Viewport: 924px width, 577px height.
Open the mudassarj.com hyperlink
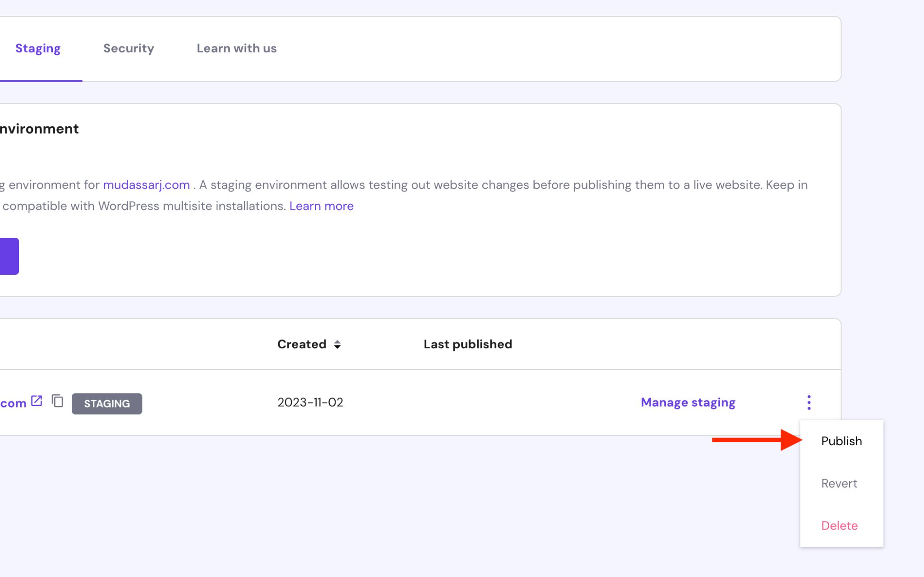(146, 184)
